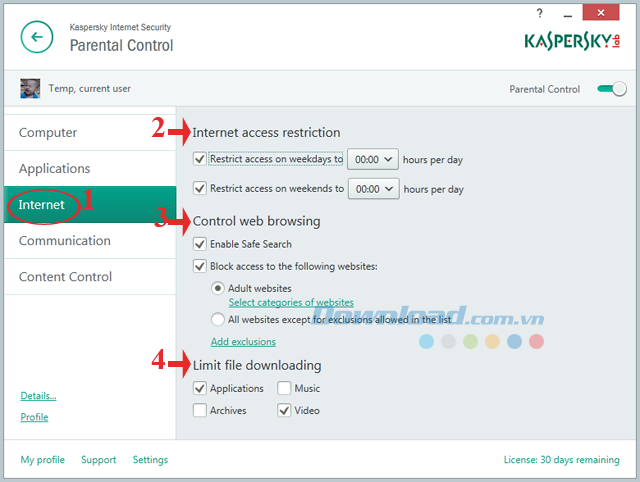The height and width of the screenshot is (482, 640).
Task: Go back using the circular arrow button
Action: (37, 37)
